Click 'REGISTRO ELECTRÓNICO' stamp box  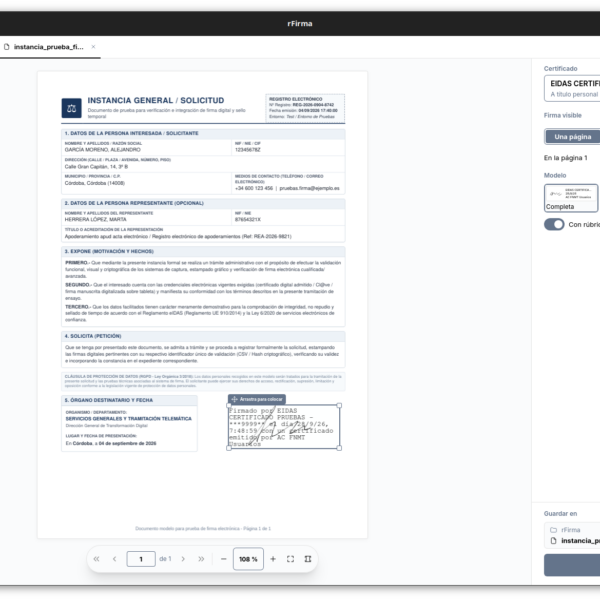tap(305, 108)
